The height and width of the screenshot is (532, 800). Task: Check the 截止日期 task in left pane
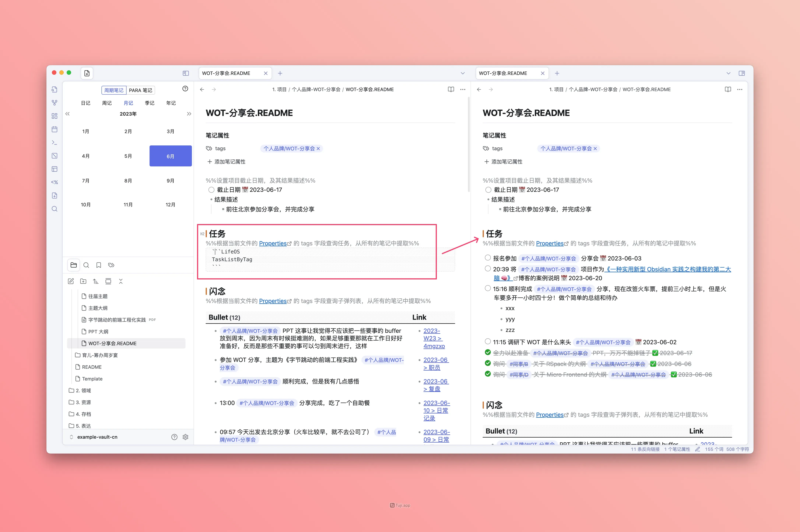(x=211, y=190)
